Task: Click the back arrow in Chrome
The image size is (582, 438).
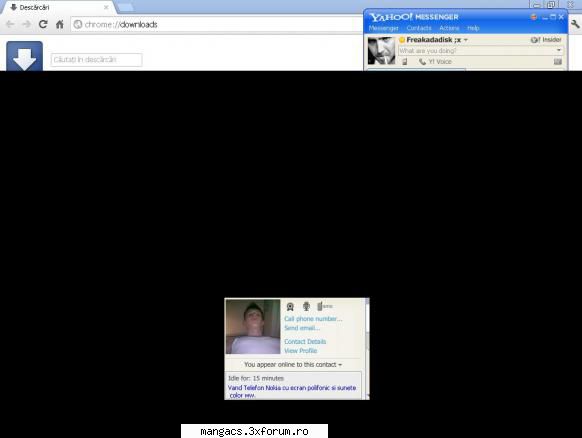Action: [10, 24]
